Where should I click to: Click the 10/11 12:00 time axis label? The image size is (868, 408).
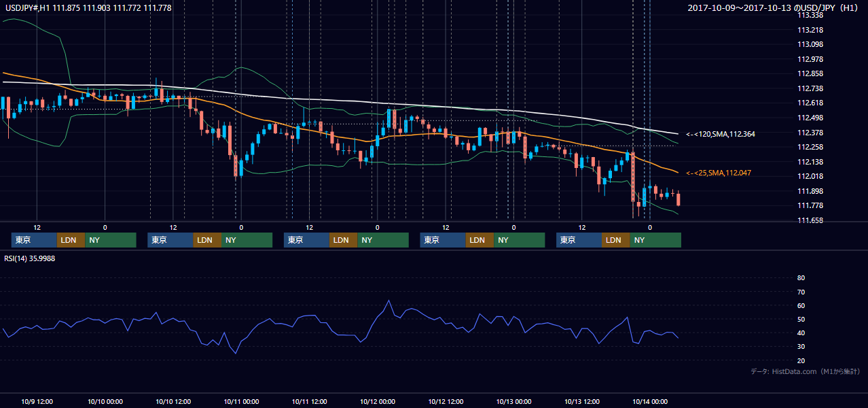[x=309, y=401]
